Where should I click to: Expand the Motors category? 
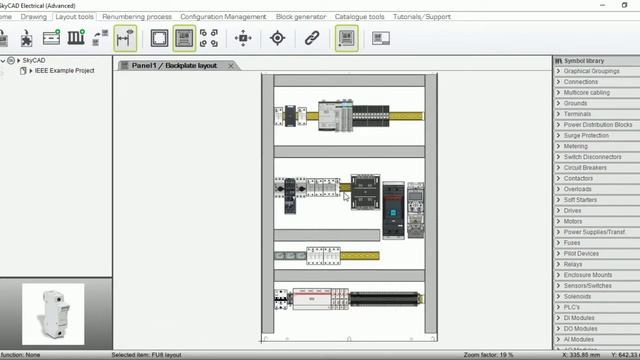click(x=558, y=222)
